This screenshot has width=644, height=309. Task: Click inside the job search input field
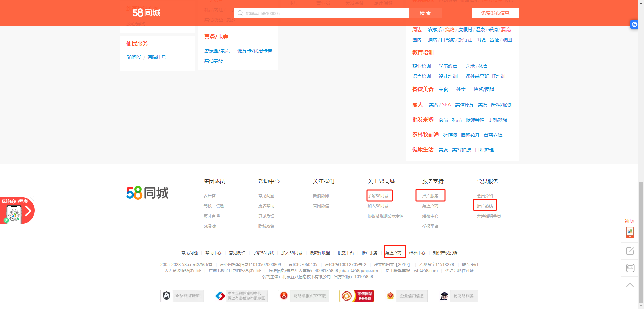(319, 13)
